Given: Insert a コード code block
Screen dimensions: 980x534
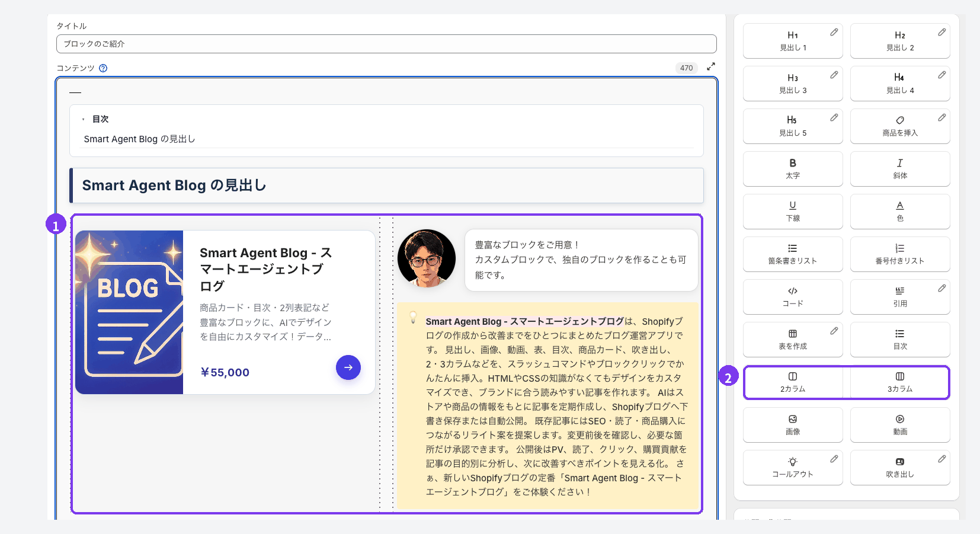Looking at the screenshot, I should tap(793, 297).
